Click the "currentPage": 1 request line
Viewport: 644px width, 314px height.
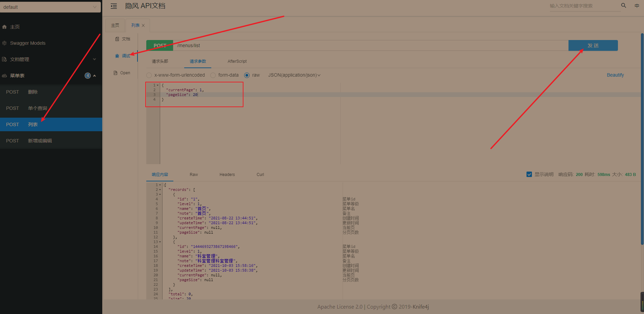click(x=185, y=90)
